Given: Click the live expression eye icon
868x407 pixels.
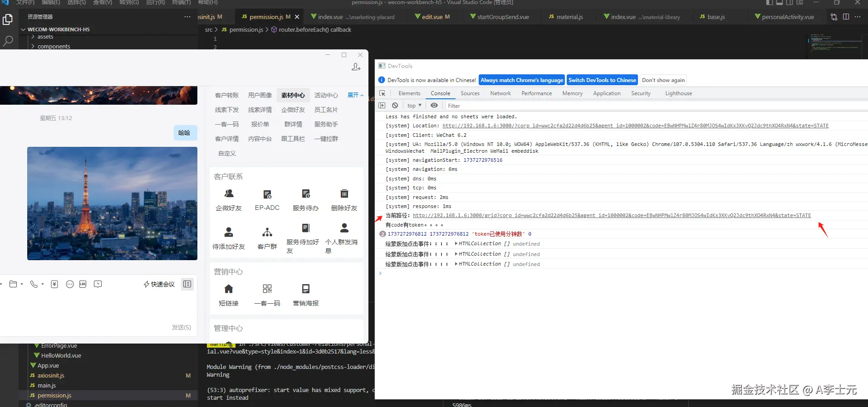Looking at the screenshot, I should 434,105.
